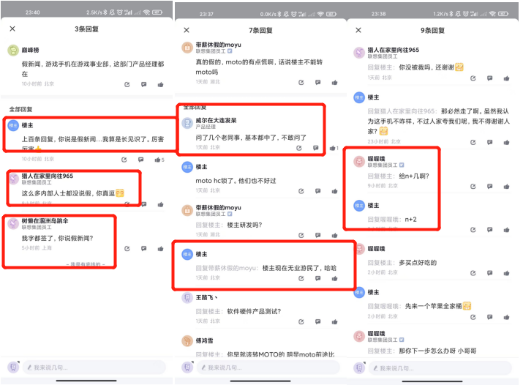Open the 猎人在家里向往965 avatar at top of 9条回复
Viewport: 524px width, 388px height.
click(359, 52)
